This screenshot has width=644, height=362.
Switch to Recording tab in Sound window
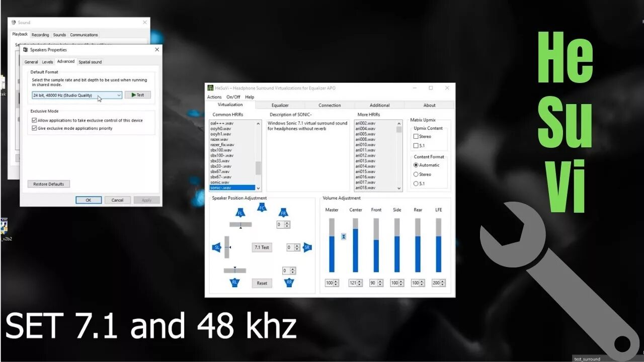click(40, 35)
